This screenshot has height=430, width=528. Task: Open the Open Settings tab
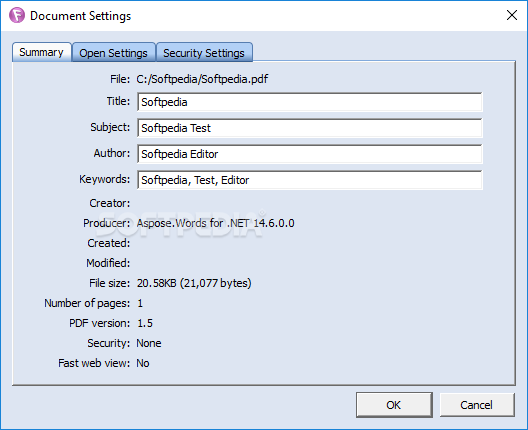click(113, 53)
